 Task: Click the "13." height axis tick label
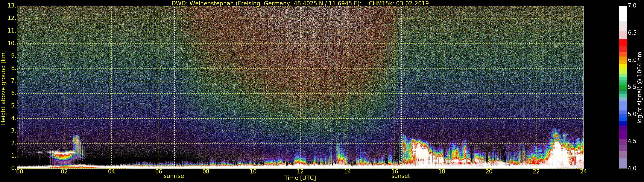[x=12, y=6]
